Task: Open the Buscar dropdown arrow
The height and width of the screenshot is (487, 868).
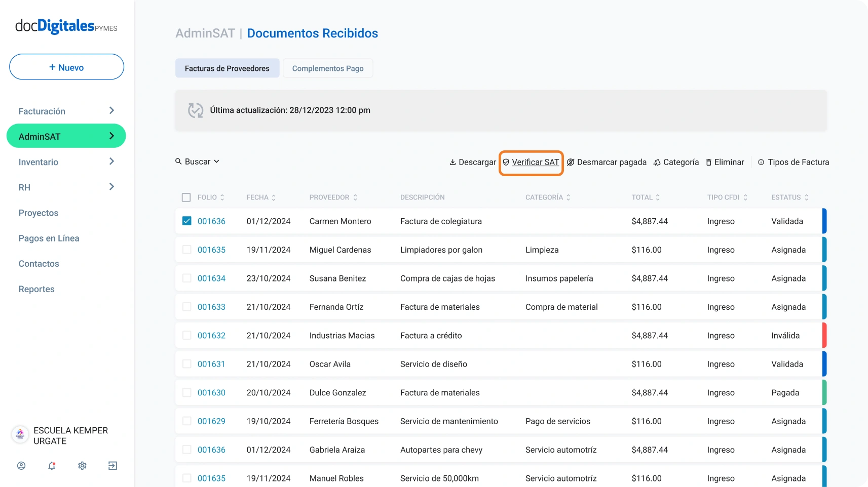Action: (216, 161)
